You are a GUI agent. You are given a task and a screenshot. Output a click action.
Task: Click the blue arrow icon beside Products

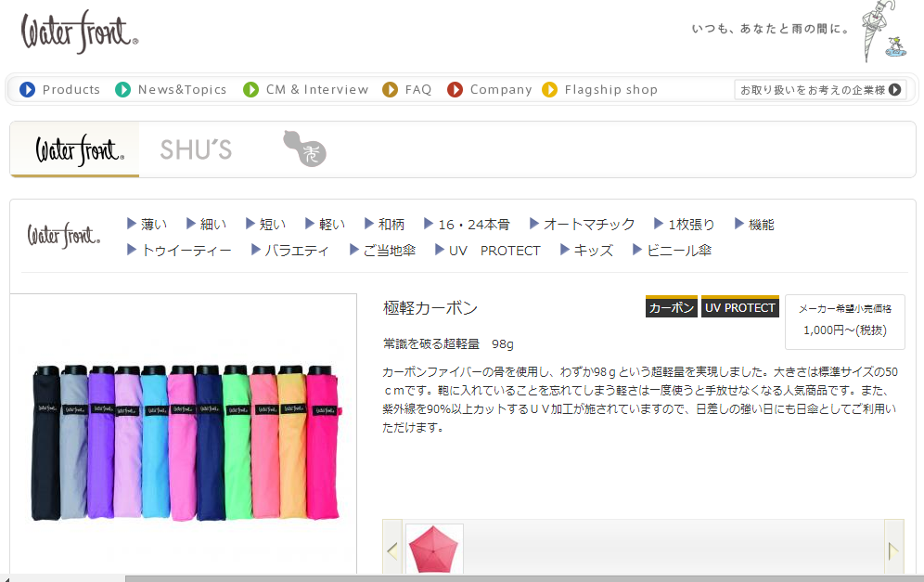[x=27, y=90]
